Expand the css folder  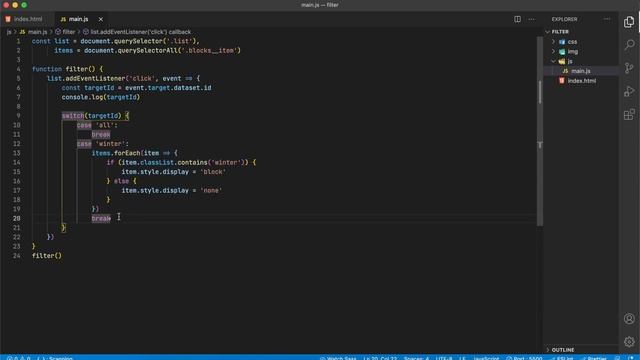(553, 42)
